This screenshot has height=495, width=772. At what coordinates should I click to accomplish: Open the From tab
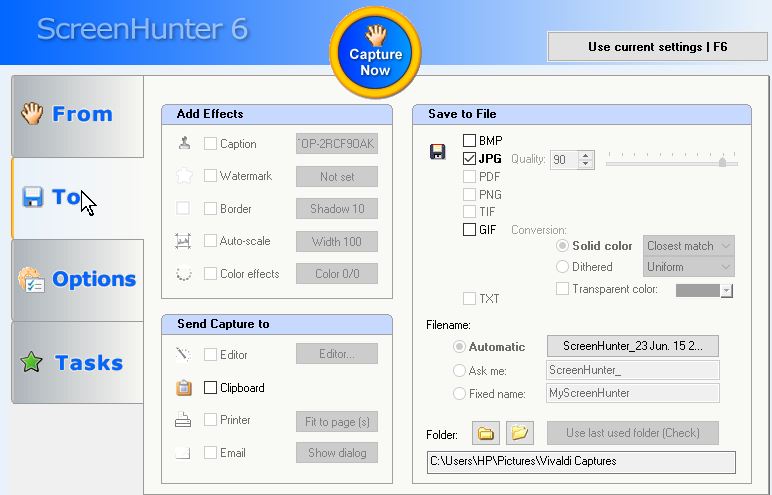pos(77,116)
